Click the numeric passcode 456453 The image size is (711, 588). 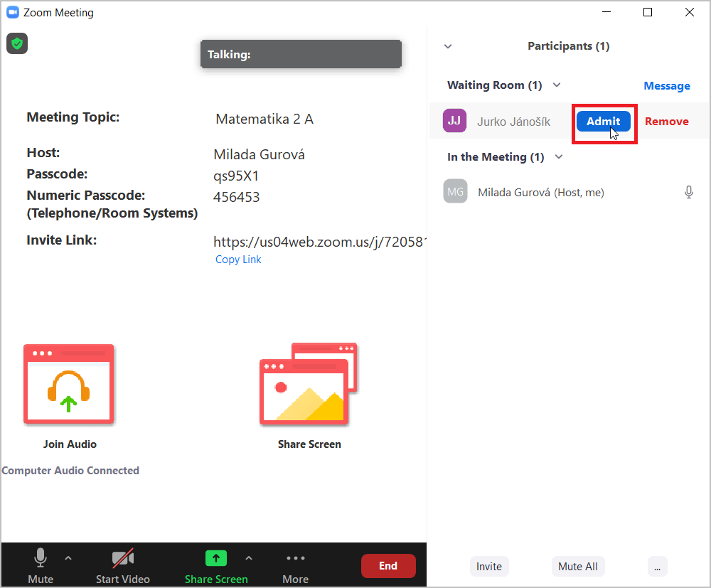pyautogui.click(x=236, y=197)
